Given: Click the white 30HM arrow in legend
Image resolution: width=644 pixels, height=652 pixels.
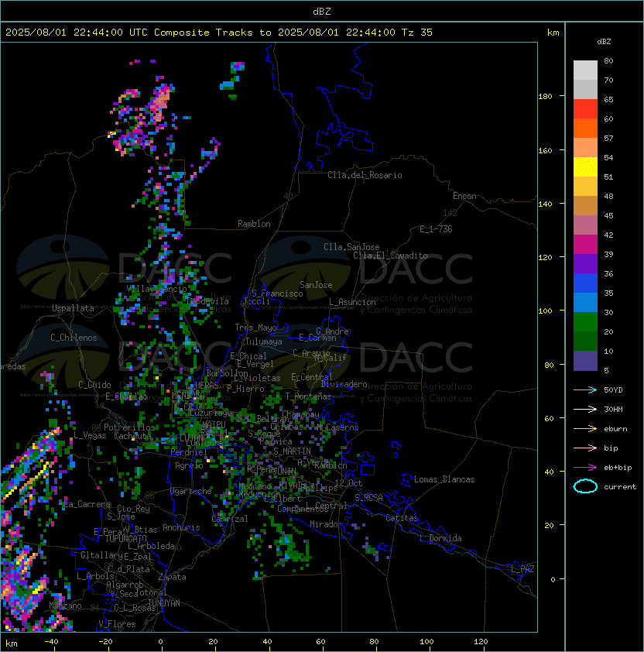Looking at the screenshot, I should (x=585, y=409).
